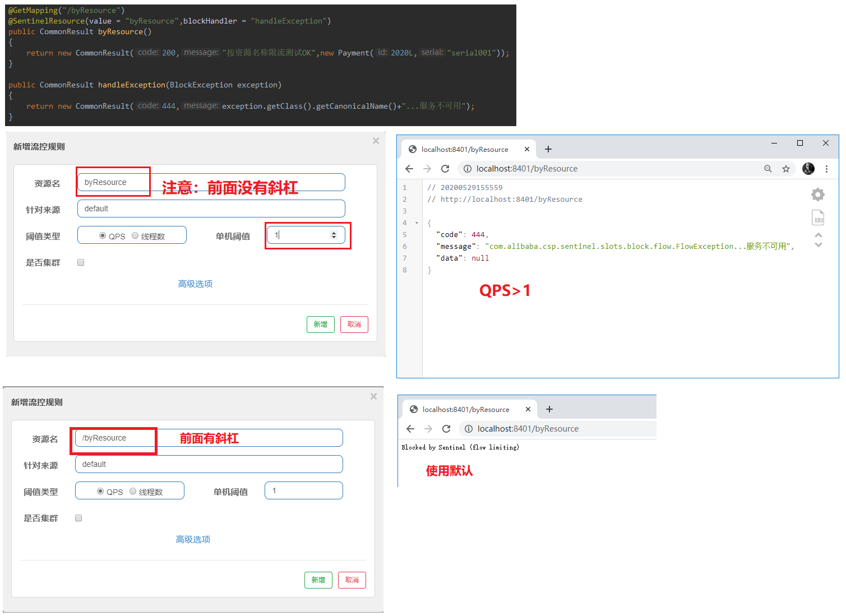Select QPS radio button in upper dialog

[103, 236]
